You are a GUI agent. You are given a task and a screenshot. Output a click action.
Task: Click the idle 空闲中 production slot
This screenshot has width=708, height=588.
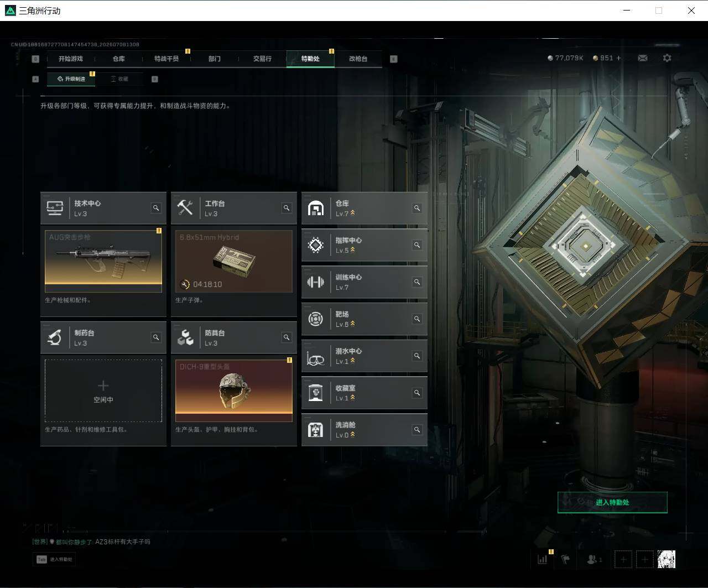tap(103, 391)
